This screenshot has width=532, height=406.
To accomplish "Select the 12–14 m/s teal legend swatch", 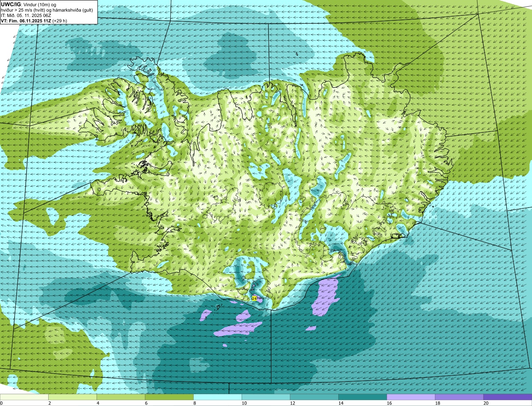I will [314, 397].
